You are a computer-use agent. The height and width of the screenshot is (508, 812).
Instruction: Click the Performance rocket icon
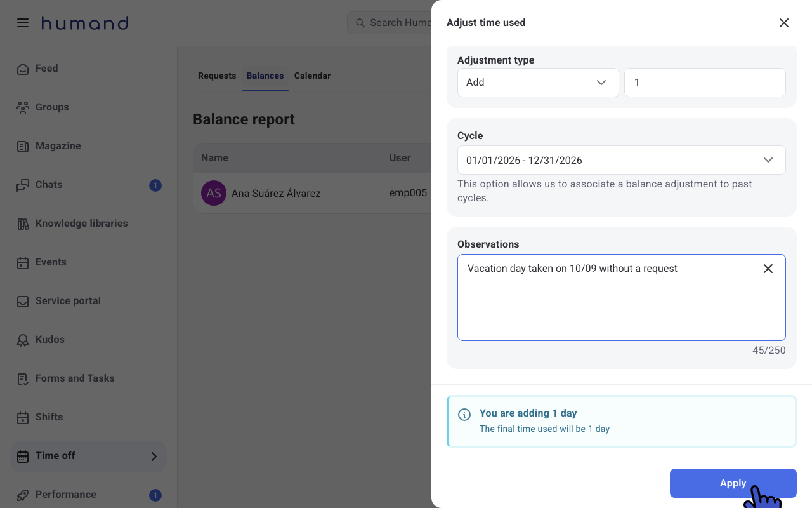point(23,495)
